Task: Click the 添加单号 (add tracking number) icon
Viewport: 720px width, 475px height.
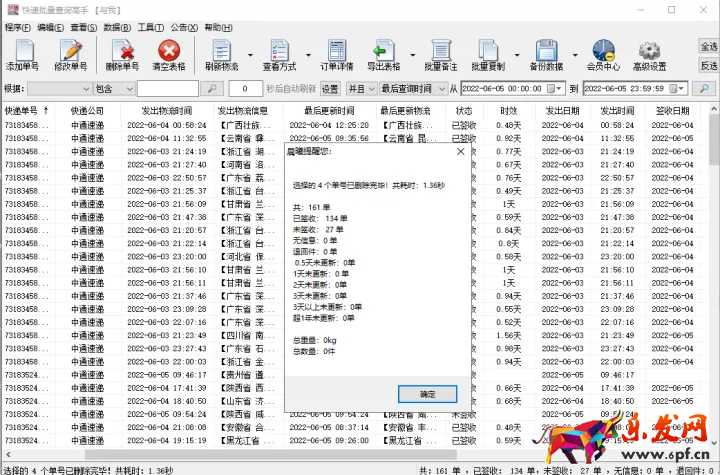Action: [x=22, y=54]
